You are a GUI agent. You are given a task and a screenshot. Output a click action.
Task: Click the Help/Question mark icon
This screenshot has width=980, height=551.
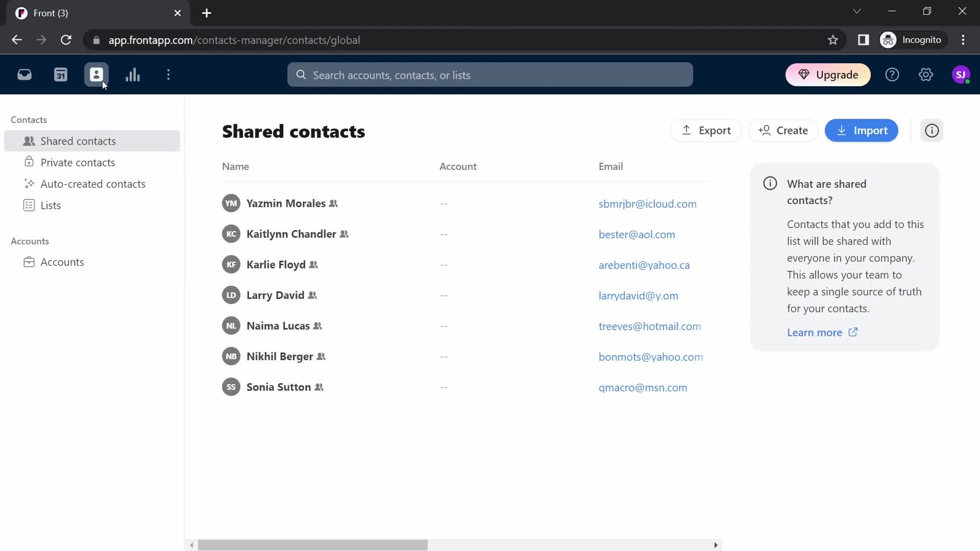coord(892,74)
